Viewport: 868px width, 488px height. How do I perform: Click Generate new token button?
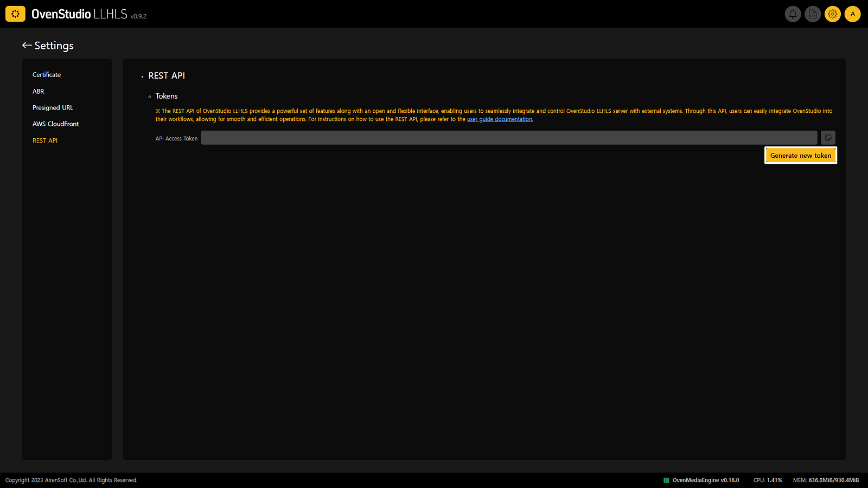coord(801,156)
